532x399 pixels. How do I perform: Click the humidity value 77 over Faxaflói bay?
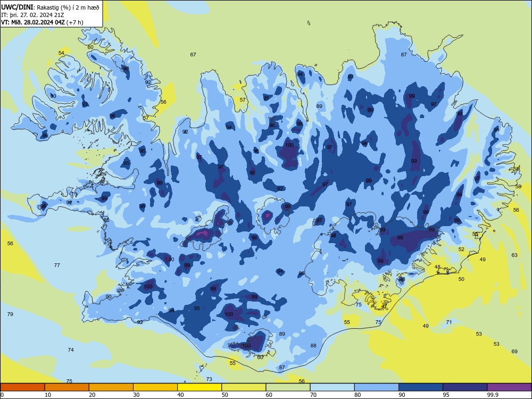point(57,265)
